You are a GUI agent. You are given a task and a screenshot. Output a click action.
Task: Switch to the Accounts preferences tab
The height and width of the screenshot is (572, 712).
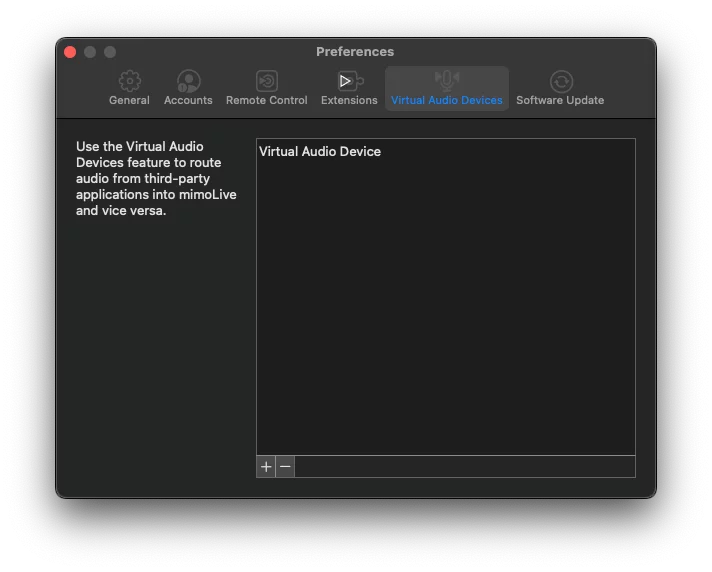[188, 89]
